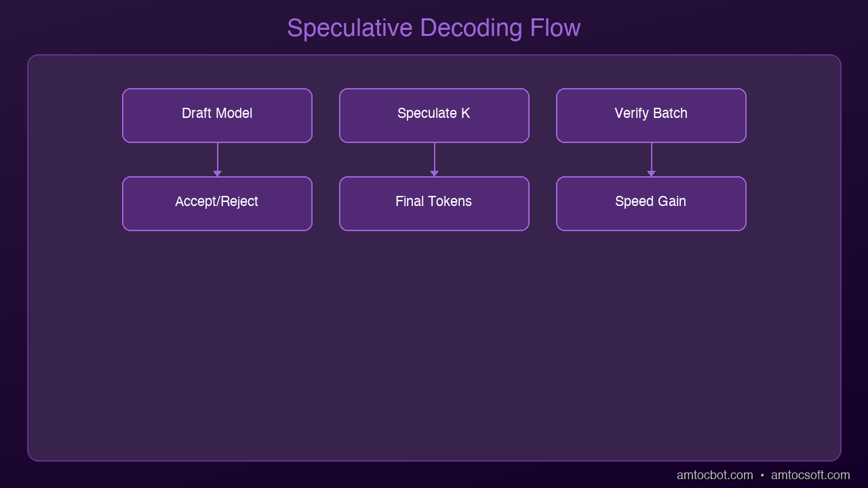The height and width of the screenshot is (488, 868).
Task: Choose the Verify Batch node
Action: pyautogui.click(x=651, y=115)
